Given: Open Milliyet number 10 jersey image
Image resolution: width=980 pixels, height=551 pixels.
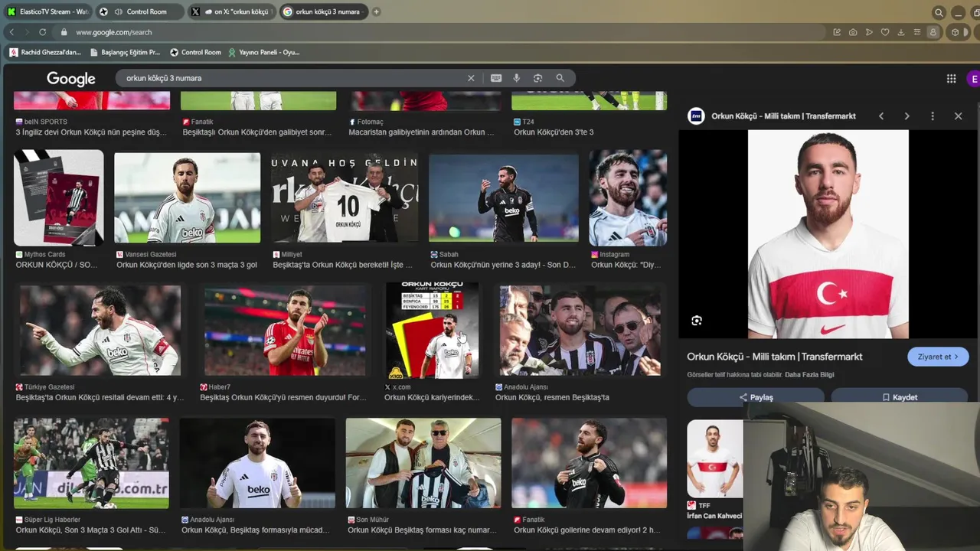Looking at the screenshot, I should tap(345, 199).
